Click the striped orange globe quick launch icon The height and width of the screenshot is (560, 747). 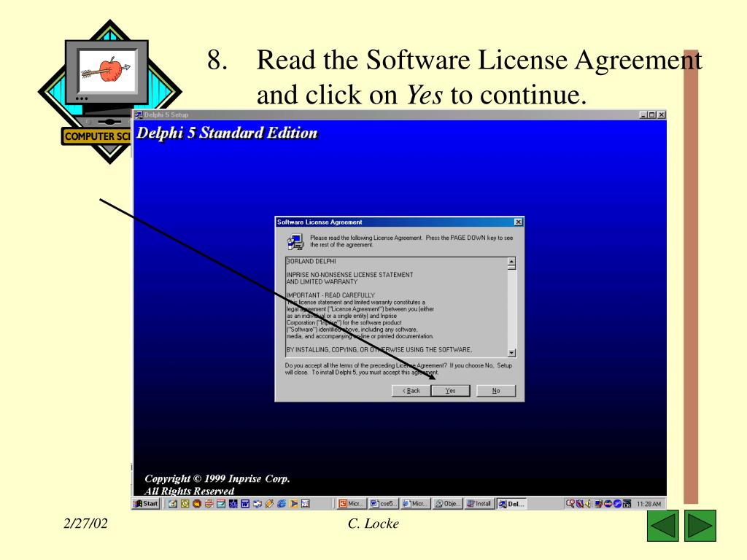tap(209, 503)
